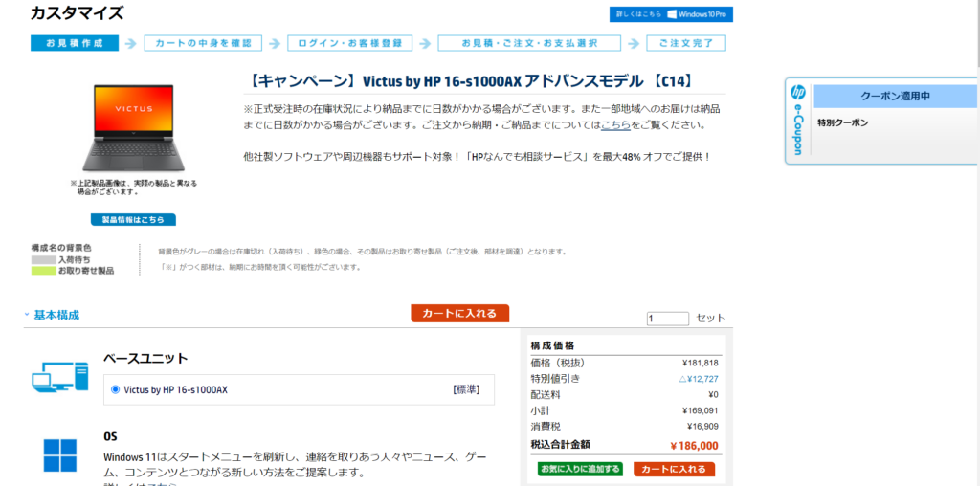Click the ベースユニット heading

click(145, 359)
